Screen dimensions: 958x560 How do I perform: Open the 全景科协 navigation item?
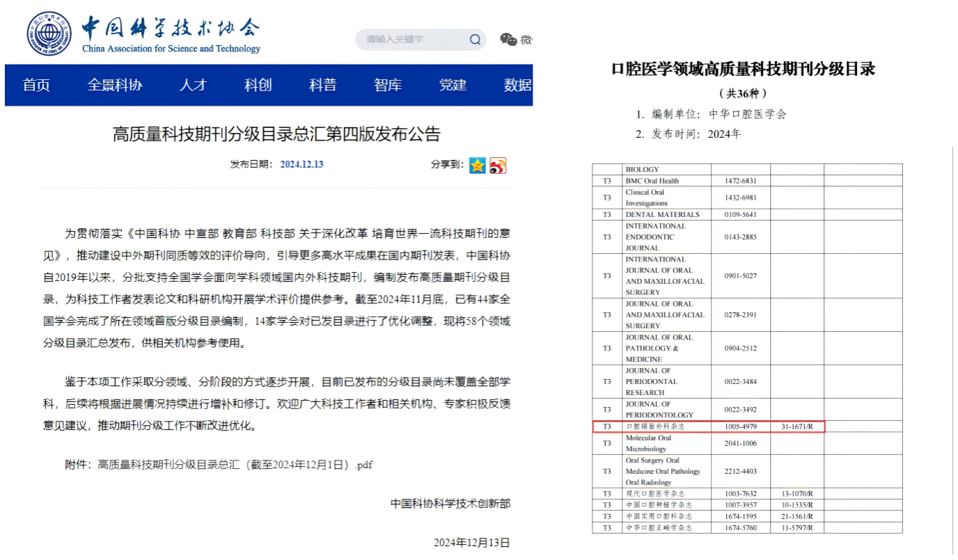[114, 85]
